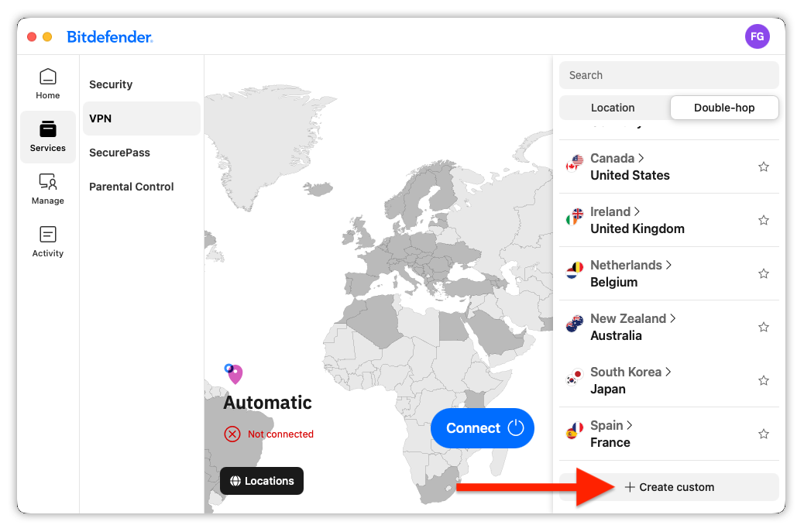The image size is (804, 532).
Task: Favorite the South Korea – Japan route
Action: tap(764, 380)
